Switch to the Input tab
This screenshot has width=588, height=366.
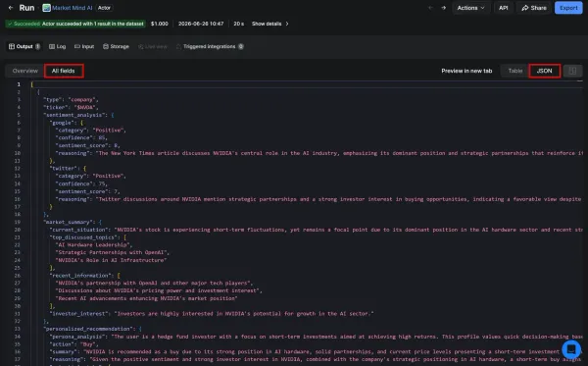pyautogui.click(x=84, y=46)
